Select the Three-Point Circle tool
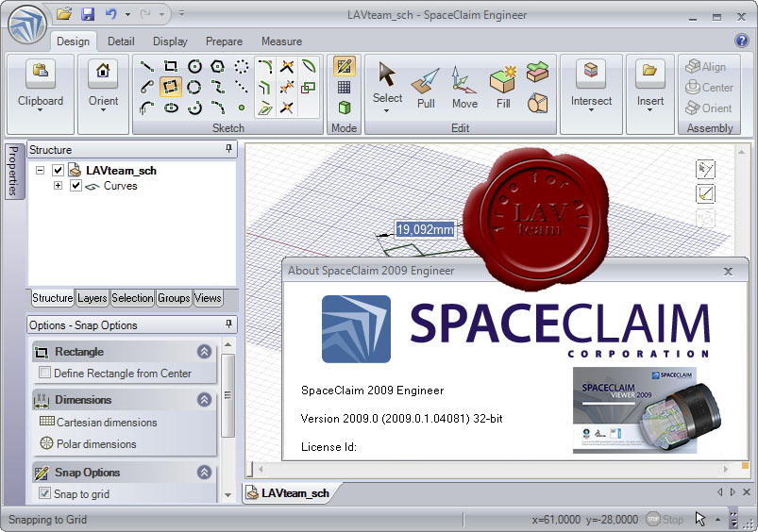Image resolution: width=758 pixels, height=532 pixels. [x=194, y=87]
